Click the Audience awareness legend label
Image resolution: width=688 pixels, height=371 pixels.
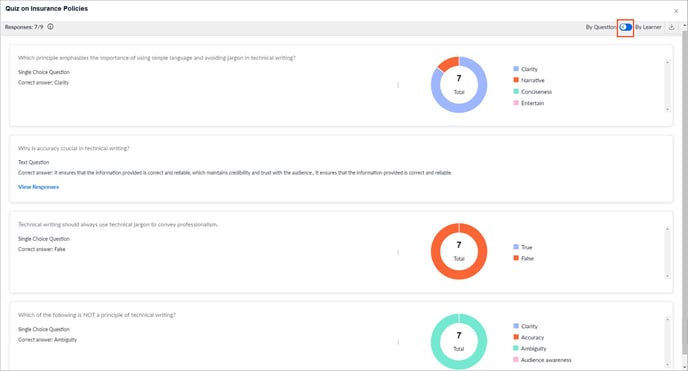(546, 360)
